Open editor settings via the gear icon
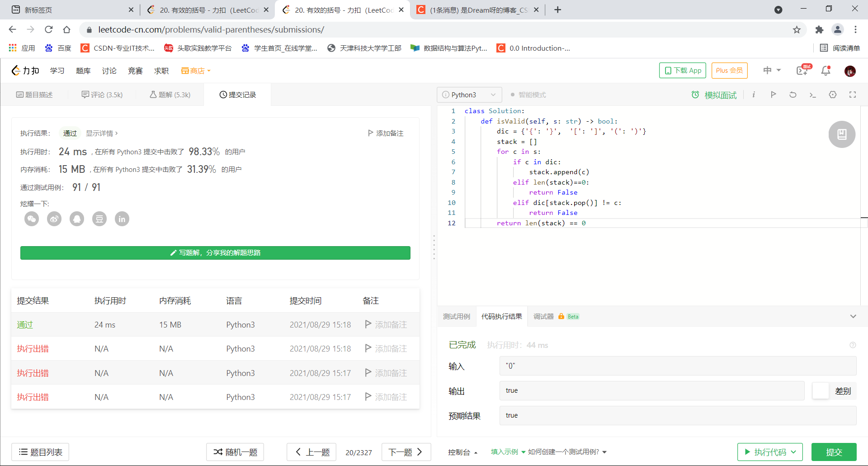This screenshot has width=868, height=466. [x=833, y=95]
